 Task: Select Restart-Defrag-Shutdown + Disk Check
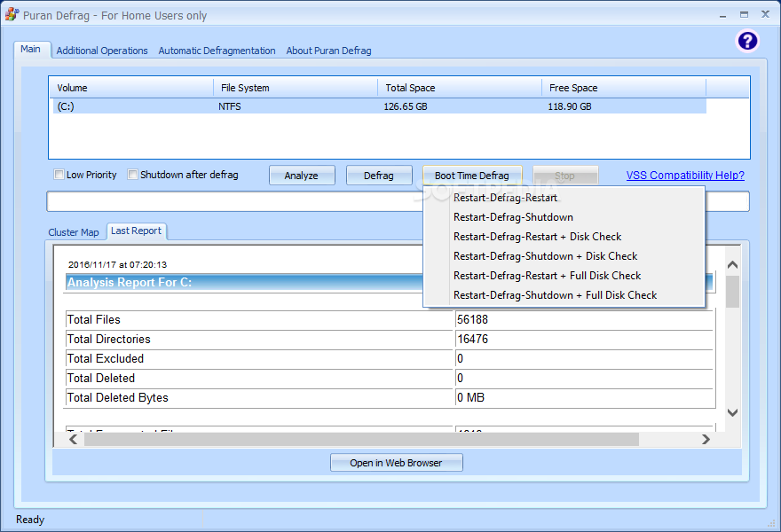tap(545, 255)
